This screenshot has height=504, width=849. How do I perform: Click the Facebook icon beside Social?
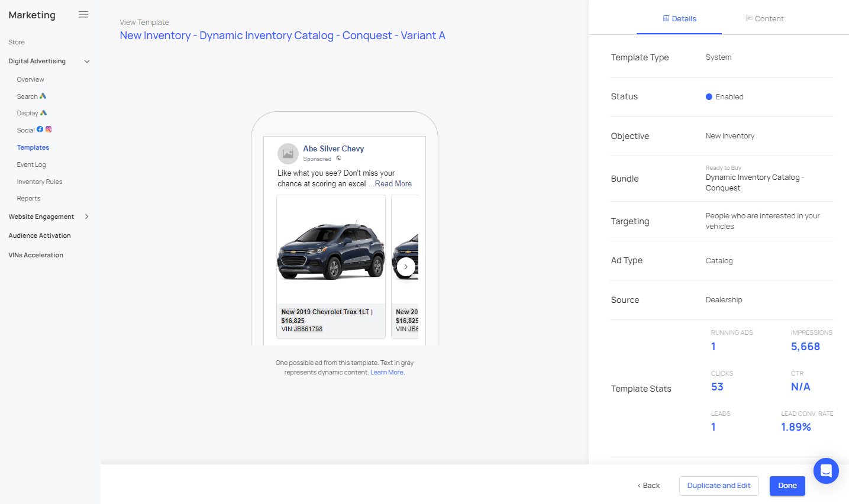click(40, 130)
